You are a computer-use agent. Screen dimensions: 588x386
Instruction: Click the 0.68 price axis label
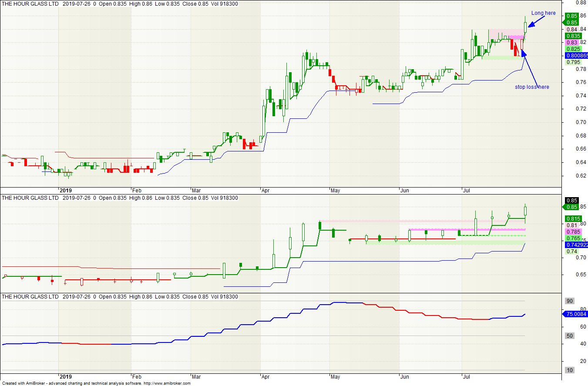click(581, 136)
